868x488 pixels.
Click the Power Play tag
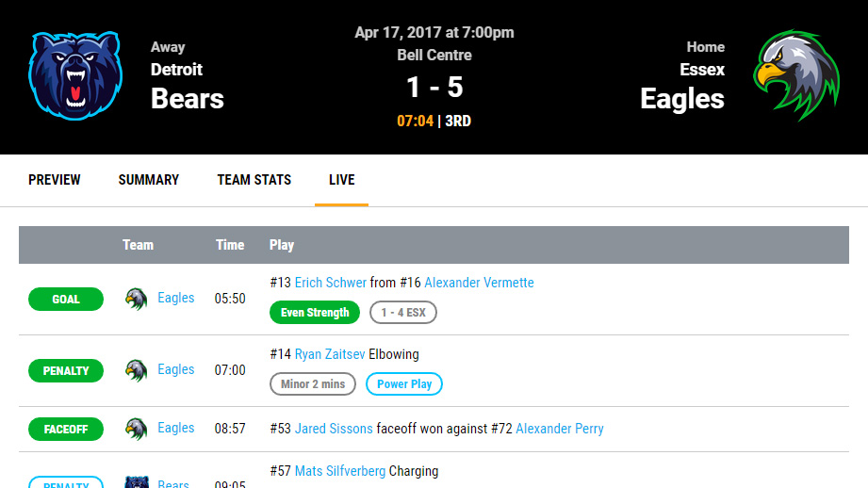coord(404,384)
